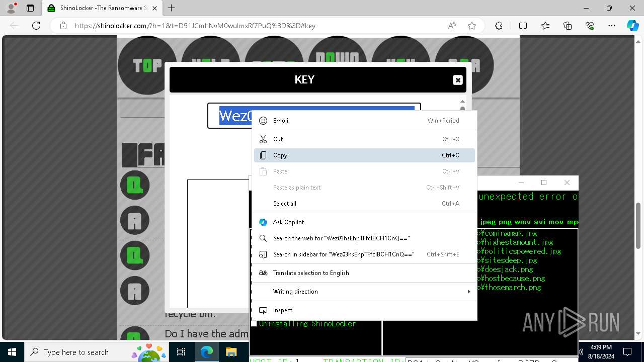Open a new browser tab
Screen dimensions: 644x362
pos(172,8)
